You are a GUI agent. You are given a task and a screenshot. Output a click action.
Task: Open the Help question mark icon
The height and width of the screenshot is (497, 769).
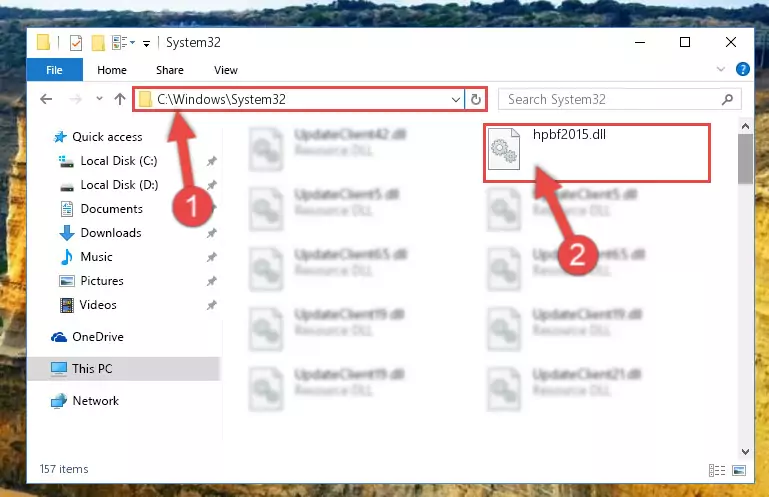[743, 69]
